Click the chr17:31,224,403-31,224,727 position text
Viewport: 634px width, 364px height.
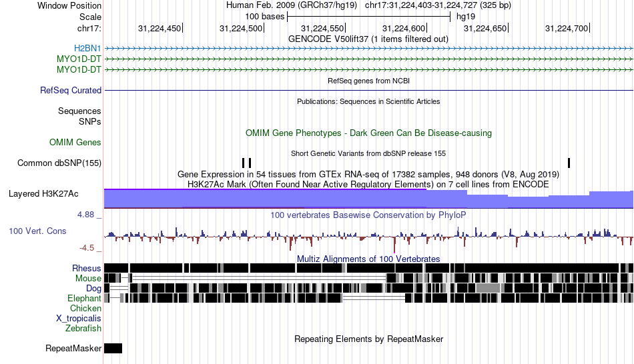point(438,5)
